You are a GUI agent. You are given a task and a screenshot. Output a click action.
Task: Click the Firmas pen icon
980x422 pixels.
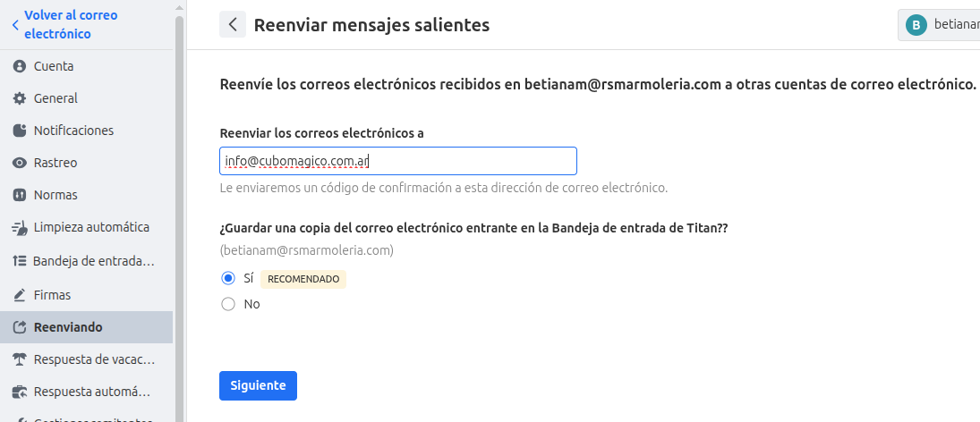20,295
